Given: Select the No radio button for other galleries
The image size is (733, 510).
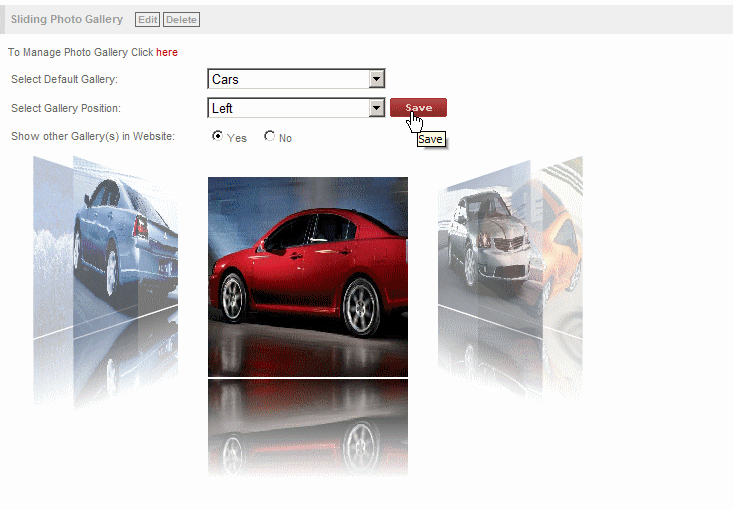Looking at the screenshot, I should (269, 136).
